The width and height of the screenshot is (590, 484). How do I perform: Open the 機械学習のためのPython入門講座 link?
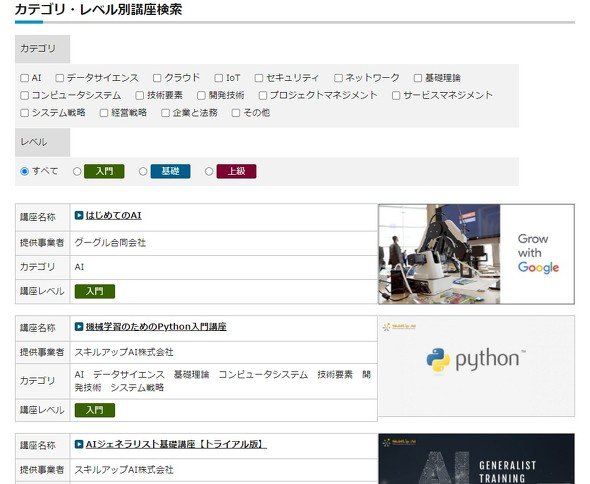(156, 327)
